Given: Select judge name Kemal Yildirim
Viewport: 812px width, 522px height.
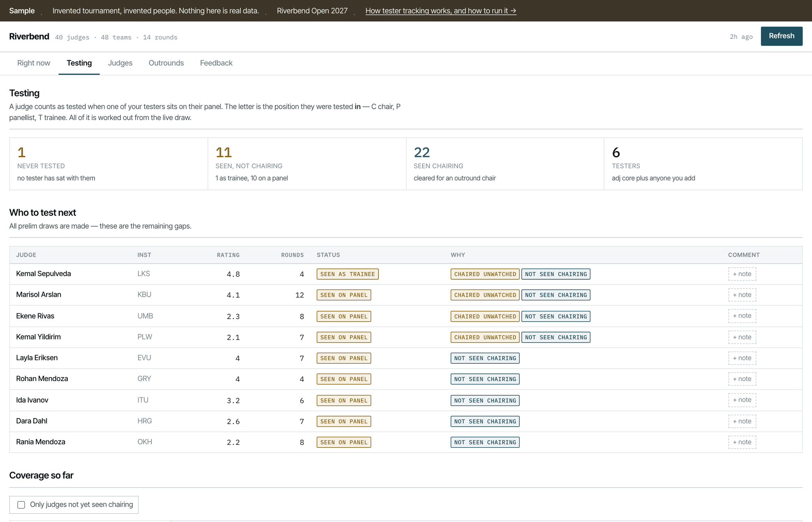Looking at the screenshot, I should click(x=38, y=336).
